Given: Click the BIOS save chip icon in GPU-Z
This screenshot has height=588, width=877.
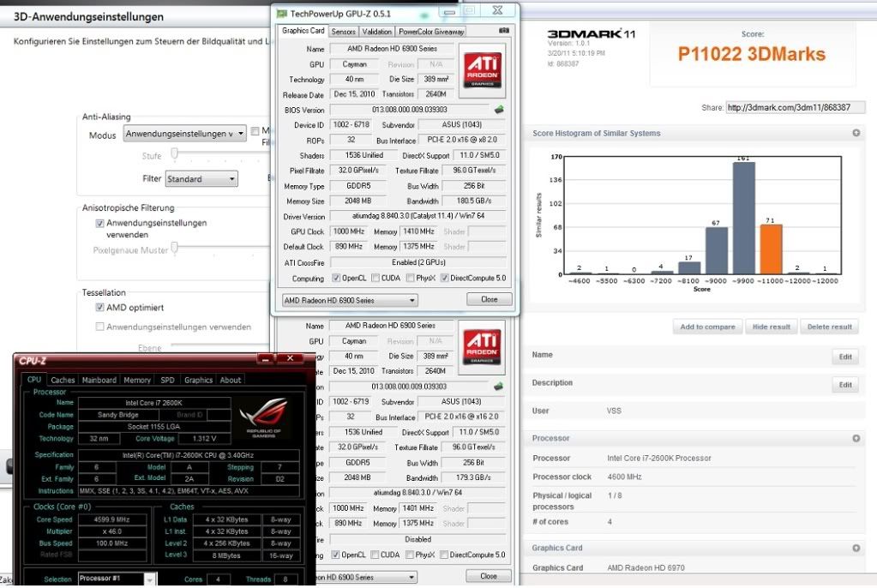Looking at the screenshot, I should point(498,110).
